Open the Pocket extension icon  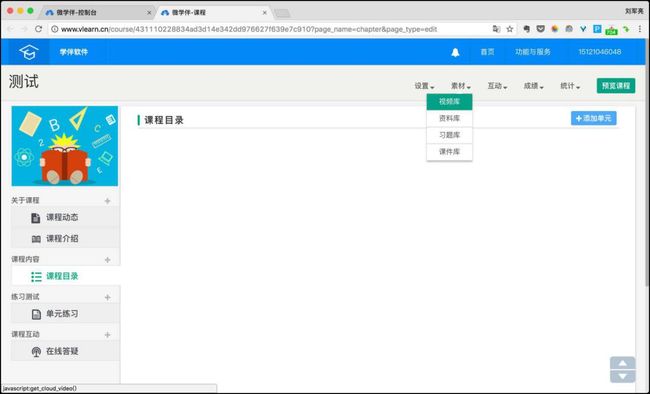click(x=541, y=29)
